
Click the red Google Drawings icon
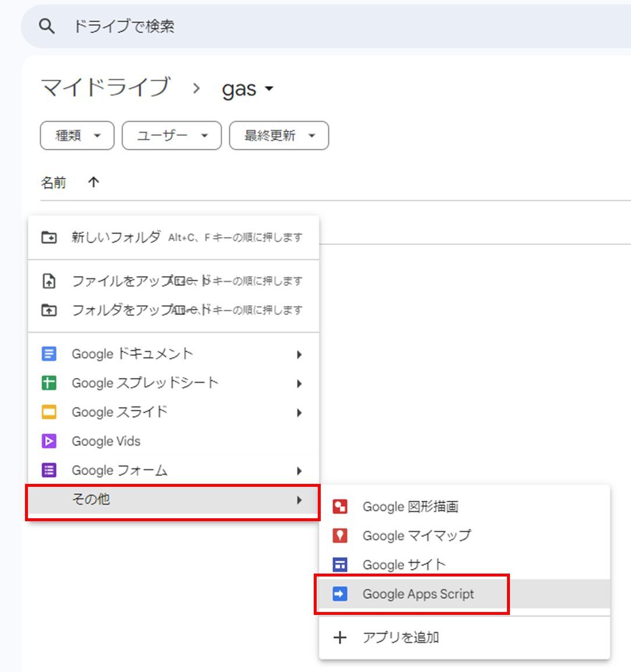click(340, 507)
